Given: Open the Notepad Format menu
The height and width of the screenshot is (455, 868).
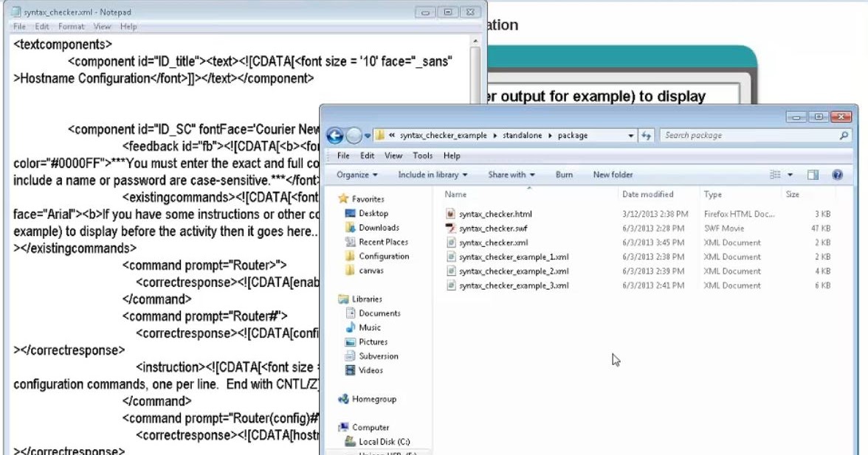Looking at the screenshot, I should tap(72, 27).
